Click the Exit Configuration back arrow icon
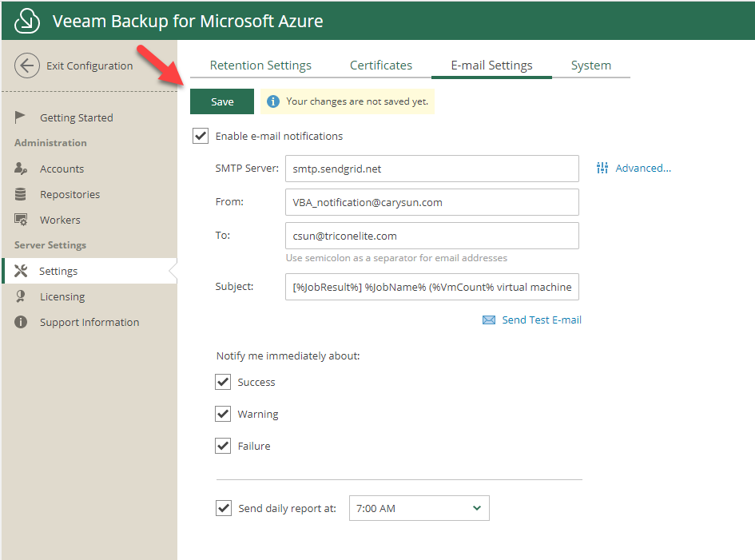Viewport: 755px width, 560px height. pos(27,66)
